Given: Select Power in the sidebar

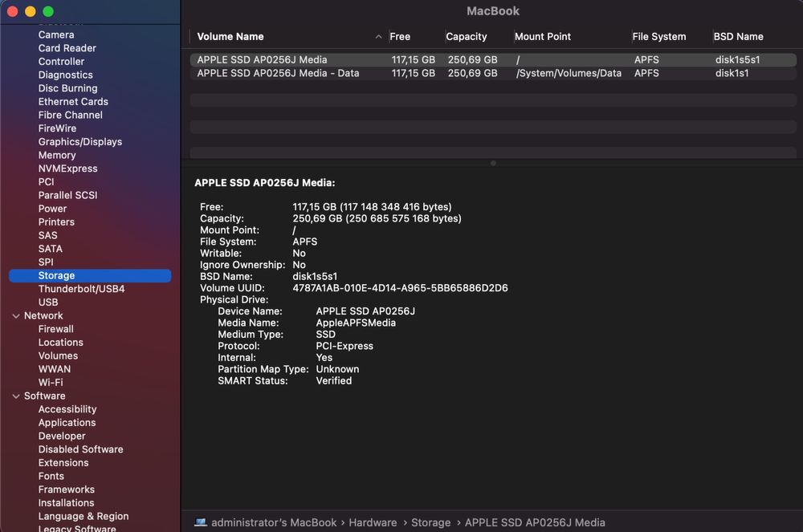Looking at the screenshot, I should click(x=52, y=208).
